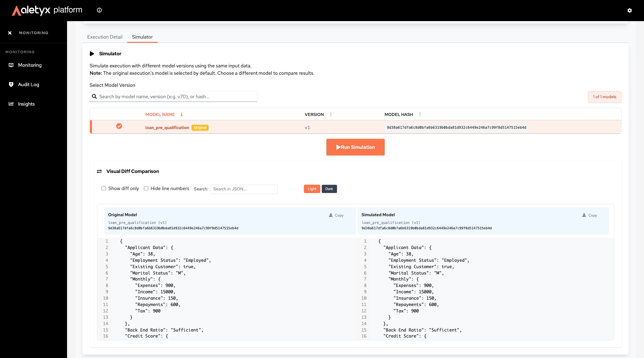Switch to the Execution Detail tab
Viewport: 644px width, 358px height.
coord(105,37)
